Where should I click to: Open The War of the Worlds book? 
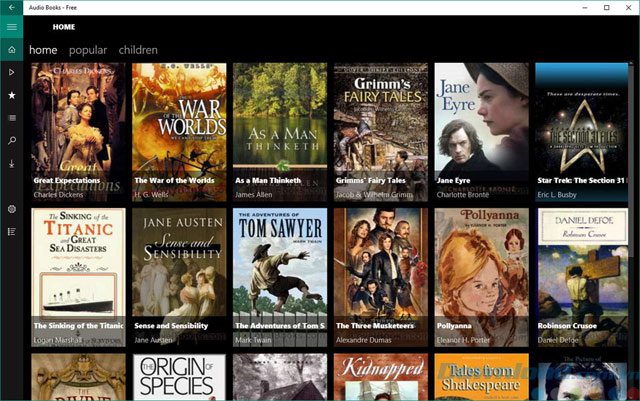pos(179,132)
